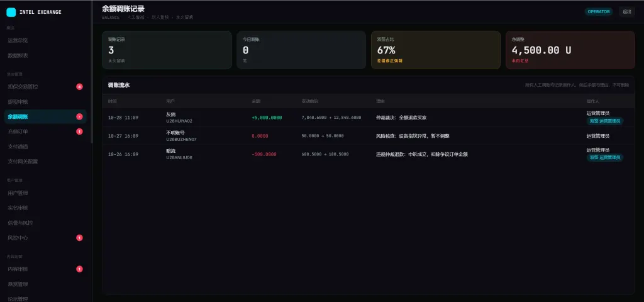Click the 调账记录 stat card showing 3

[x=167, y=50]
